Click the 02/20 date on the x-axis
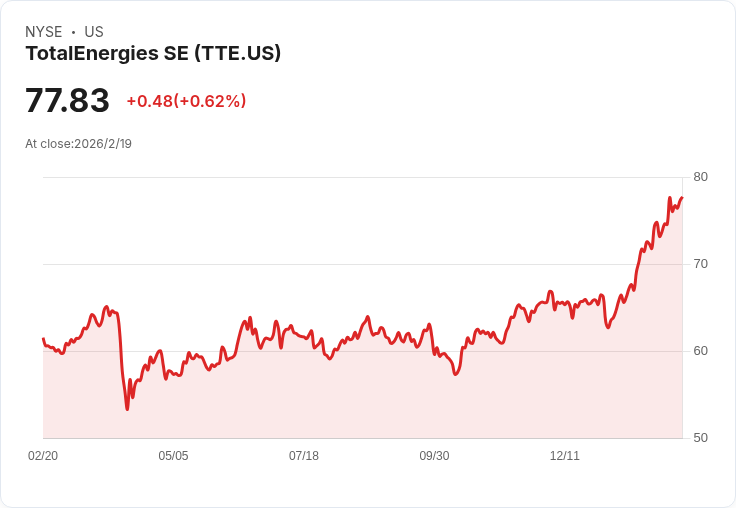Screen dimensions: 736x508 (x=43, y=456)
